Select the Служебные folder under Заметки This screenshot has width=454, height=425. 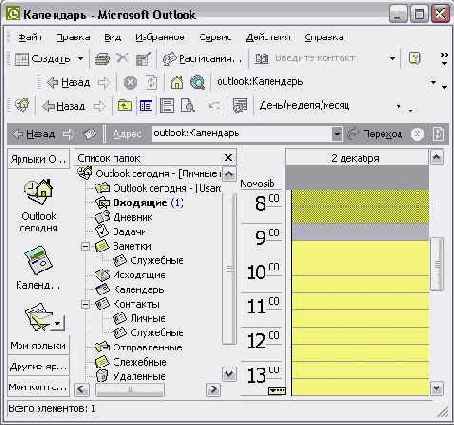click(x=148, y=260)
